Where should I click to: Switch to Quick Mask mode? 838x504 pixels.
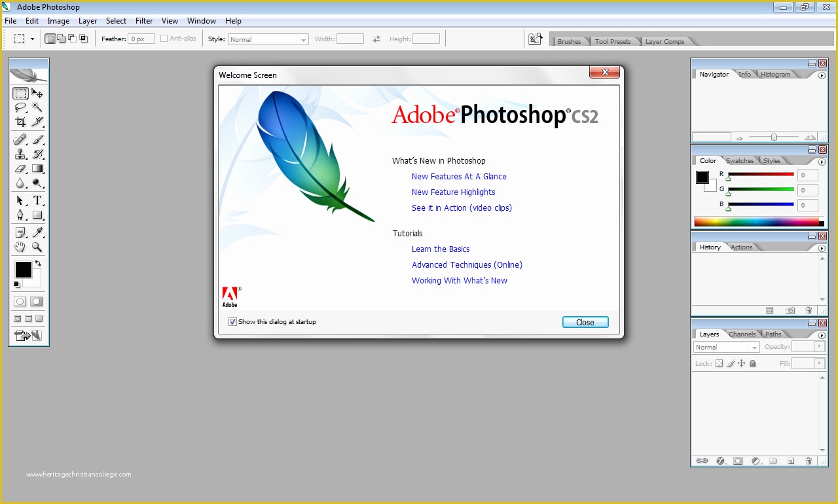point(37,302)
